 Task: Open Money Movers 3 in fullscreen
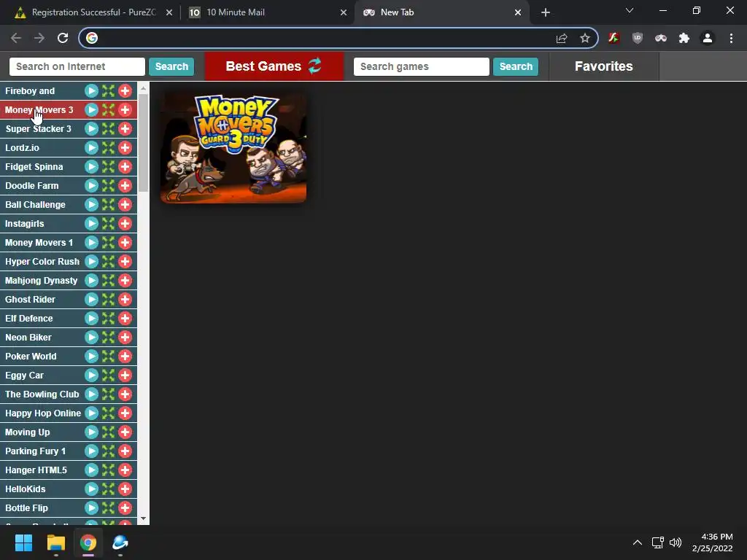point(108,109)
